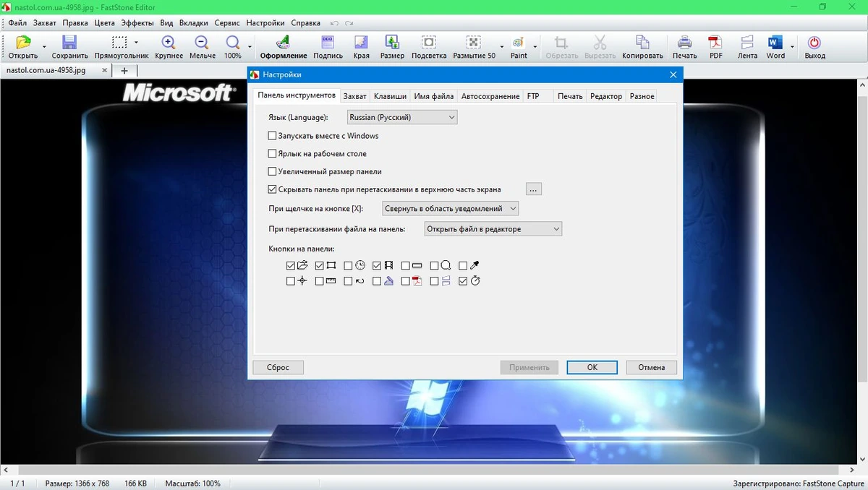The height and width of the screenshot is (490, 868).
Task: Uncheck the open-file folder panel button checkbox
Action: (291, 265)
